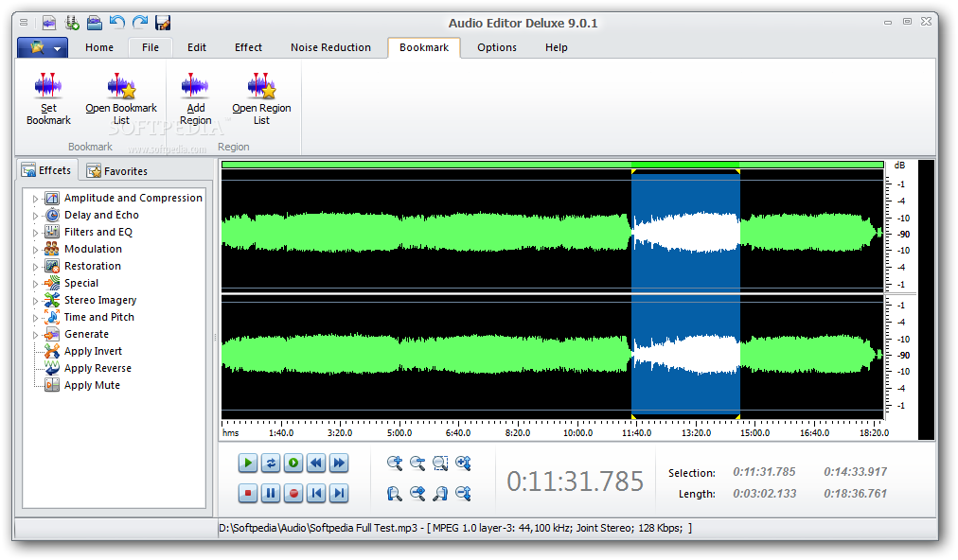Toggle loop playback mode
The width and height of the screenshot is (958, 560).
click(271, 463)
